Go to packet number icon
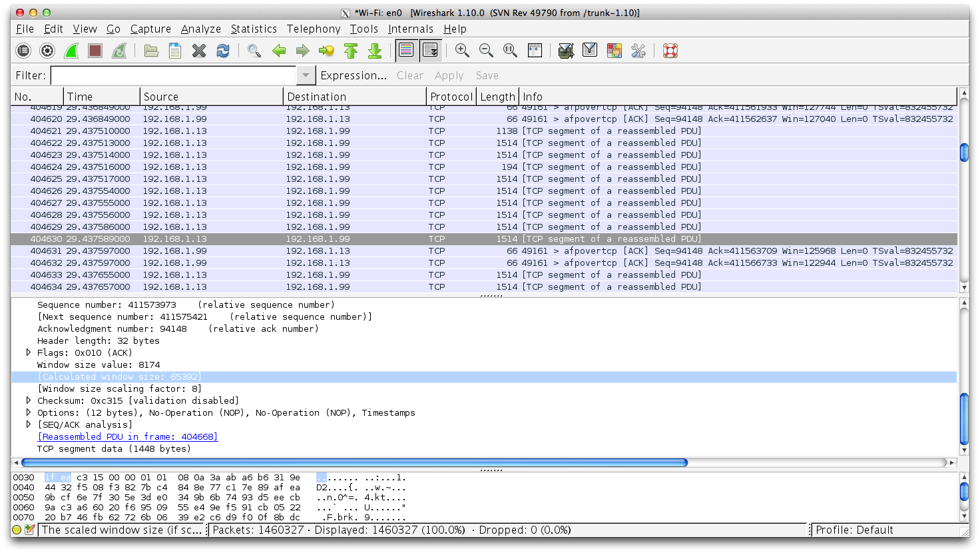 tap(326, 51)
